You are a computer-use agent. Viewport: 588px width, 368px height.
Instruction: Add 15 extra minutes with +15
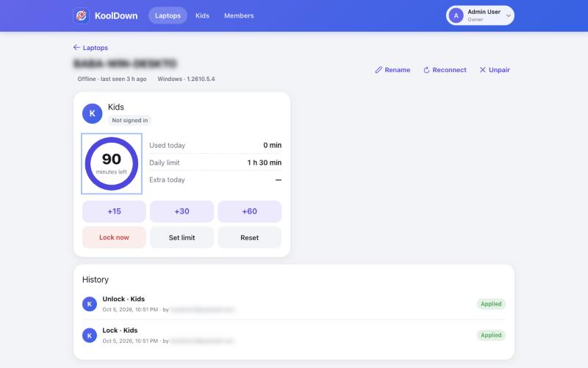[x=114, y=211]
